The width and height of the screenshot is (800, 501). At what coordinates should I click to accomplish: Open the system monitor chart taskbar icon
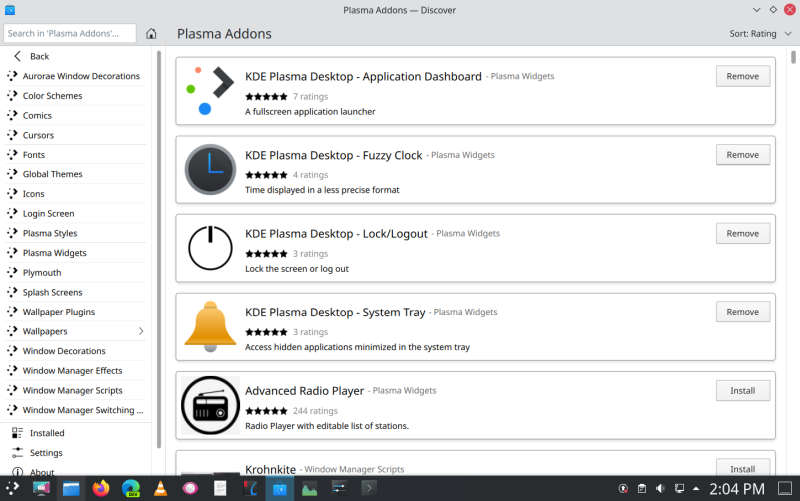(x=309, y=488)
